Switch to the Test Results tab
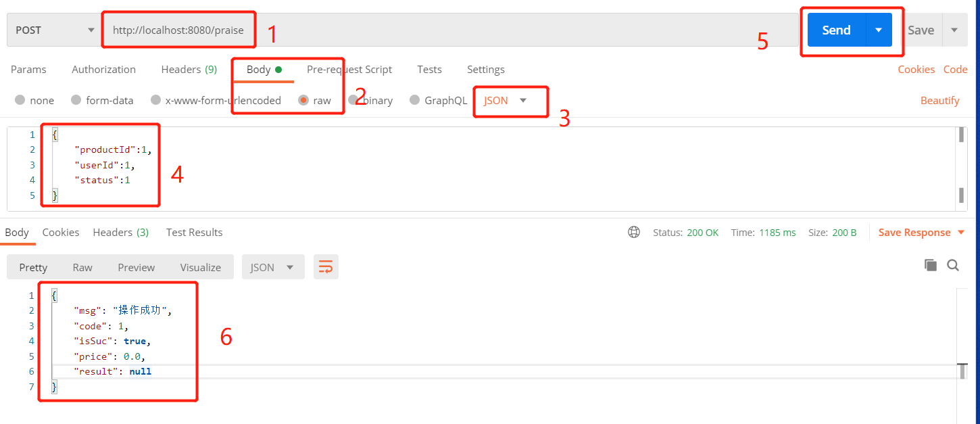Image resolution: width=980 pixels, height=424 pixels. [x=194, y=233]
